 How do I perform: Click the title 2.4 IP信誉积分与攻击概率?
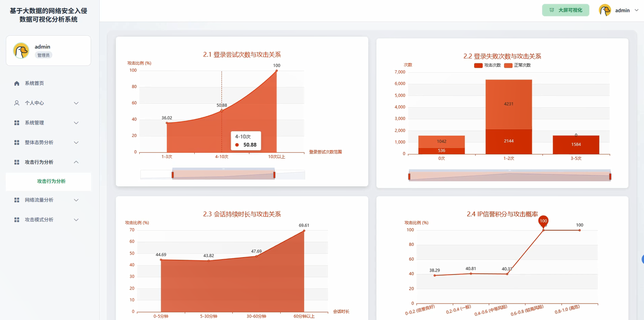click(502, 214)
